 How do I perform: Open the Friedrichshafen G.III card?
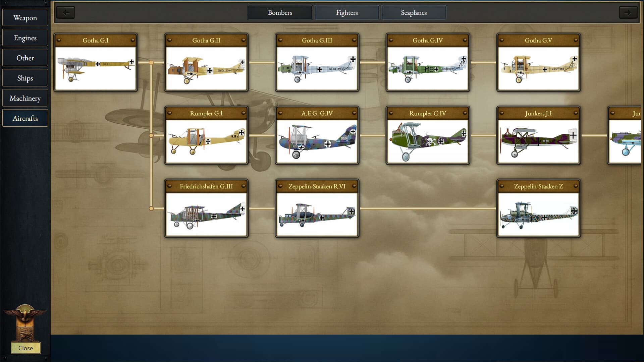pyautogui.click(x=206, y=208)
